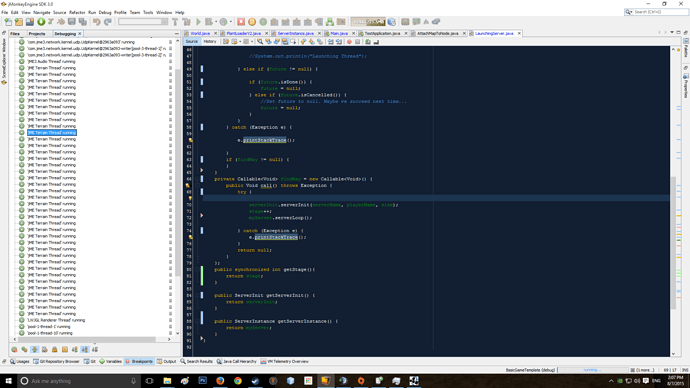Undo the last edit via toolbar
The width and height of the screenshot is (690, 388).
coord(96,22)
